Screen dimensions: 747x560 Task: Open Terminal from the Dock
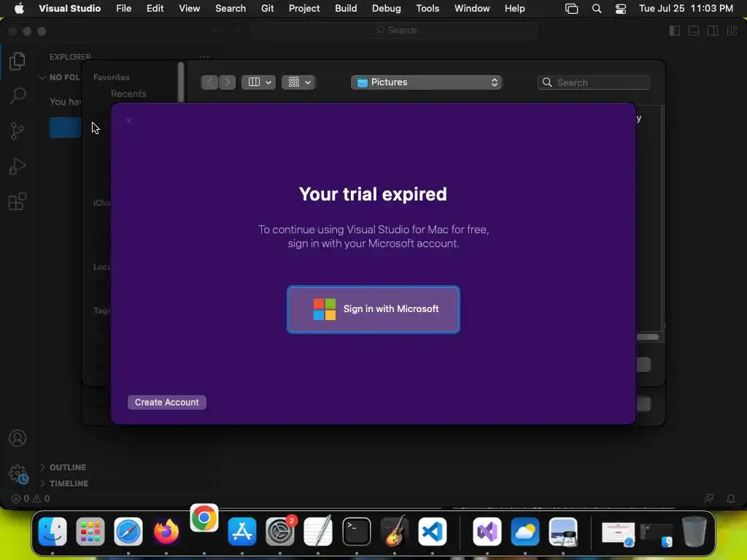(x=356, y=532)
